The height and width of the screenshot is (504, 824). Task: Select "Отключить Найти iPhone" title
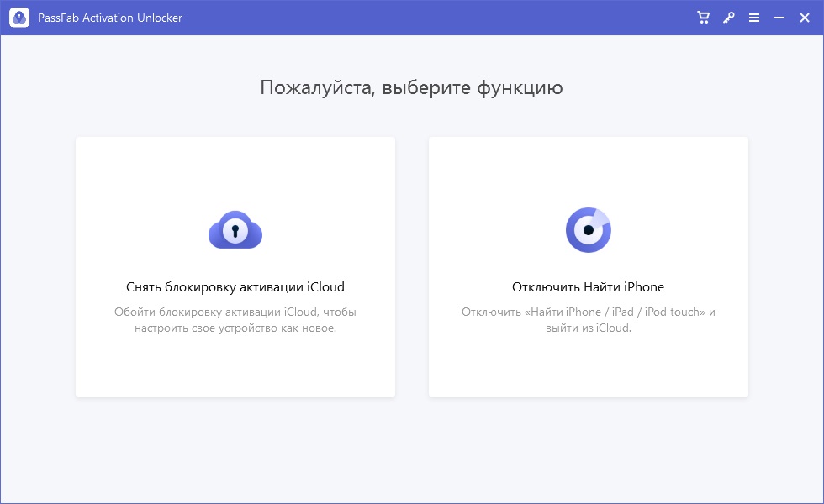tap(588, 287)
